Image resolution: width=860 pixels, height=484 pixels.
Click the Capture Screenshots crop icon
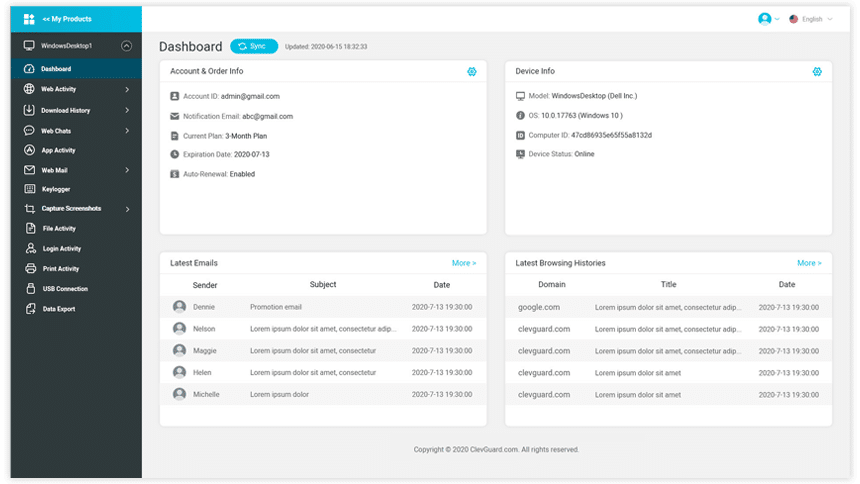click(x=30, y=209)
